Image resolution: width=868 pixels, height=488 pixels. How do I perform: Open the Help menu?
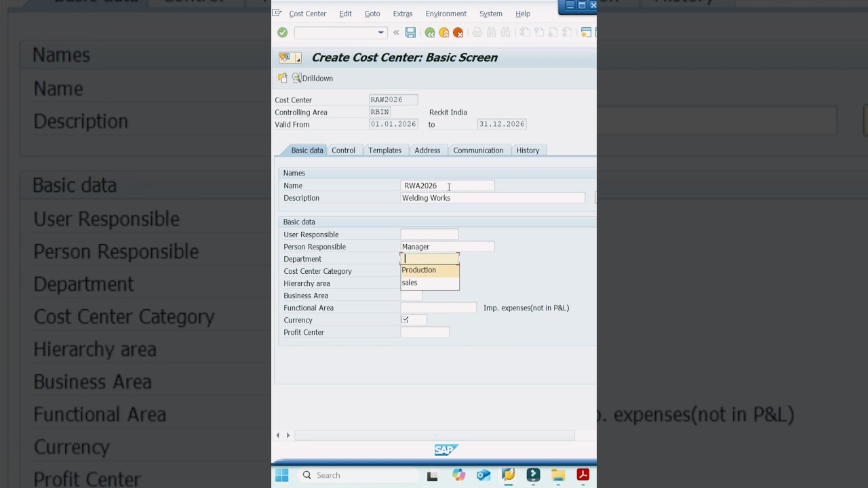pos(523,14)
